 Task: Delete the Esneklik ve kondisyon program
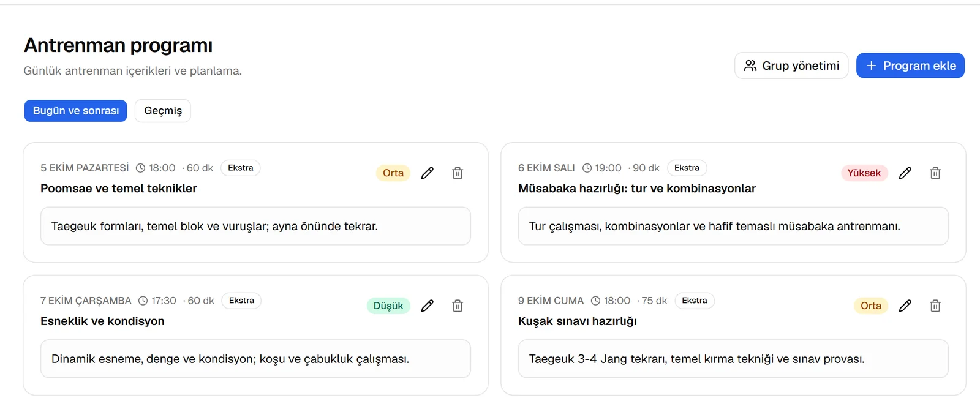pyautogui.click(x=458, y=306)
